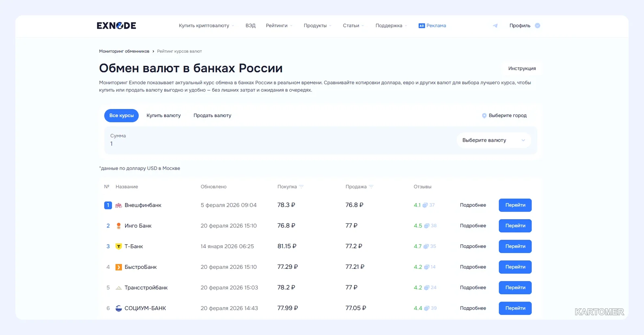Screen dimensions: 644x335
Task: Click the 78.2 ₽ purchase rate for Трансстройбанк
Action: pos(286,288)
